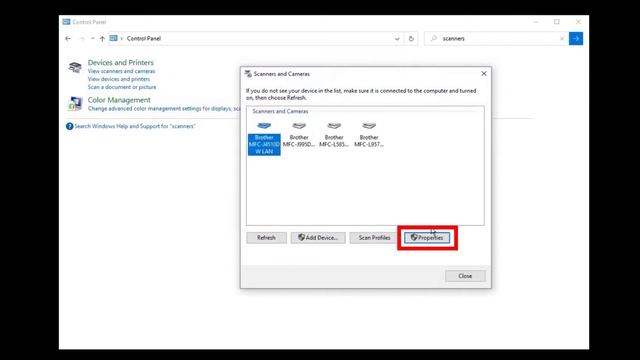Image resolution: width=640 pixels, height=360 pixels.
Task: Click the Control Panel address bar icon
Action: pyautogui.click(x=113, y=38)
